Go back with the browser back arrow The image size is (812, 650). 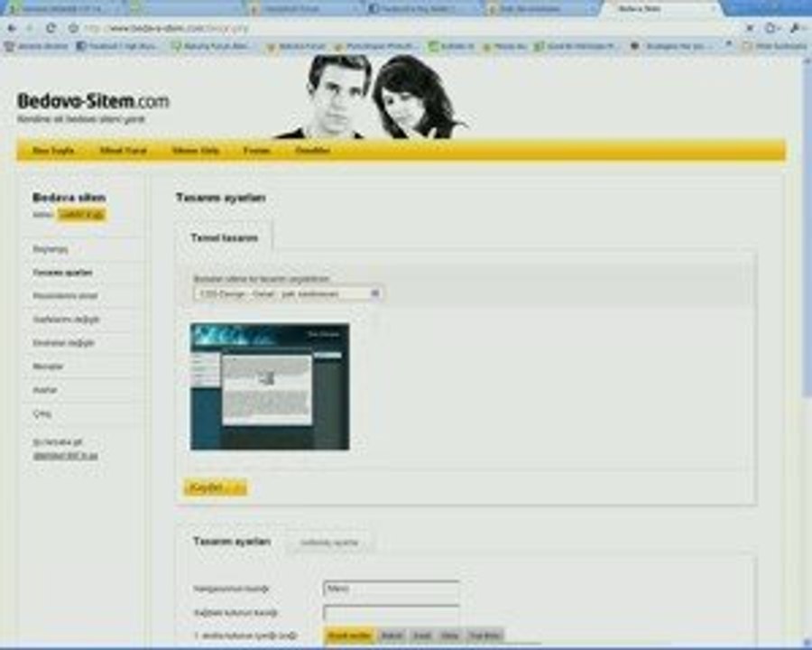(13, 28)
